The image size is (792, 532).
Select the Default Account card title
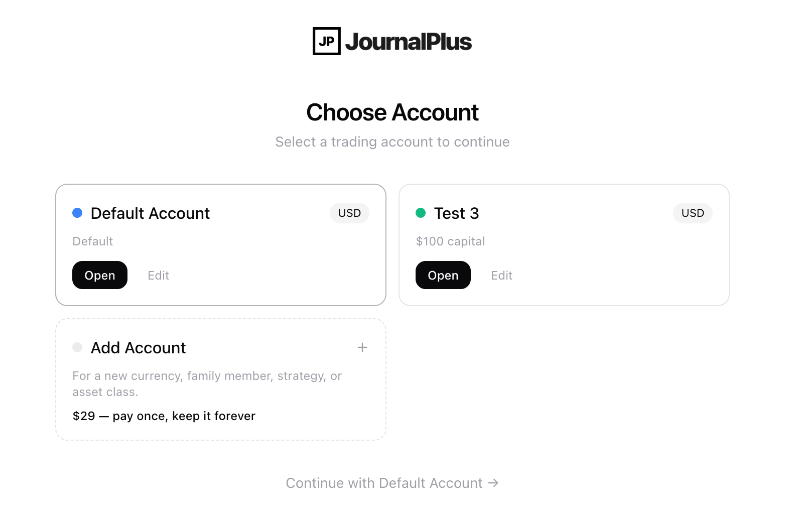(x=150, y=213)
